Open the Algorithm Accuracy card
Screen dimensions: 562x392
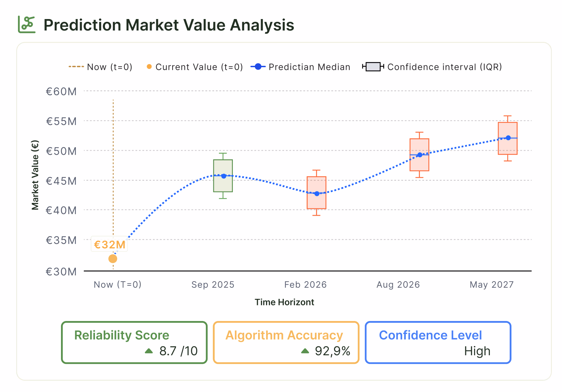click(286, 342)
